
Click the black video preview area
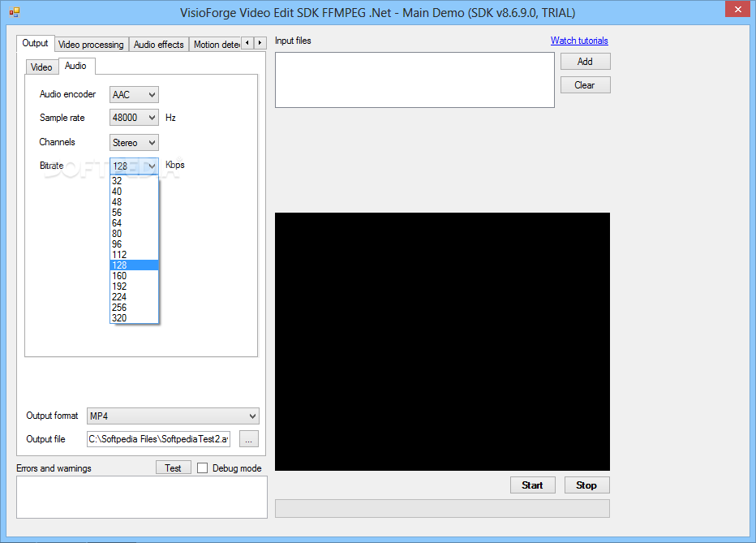tap(442, 342)
